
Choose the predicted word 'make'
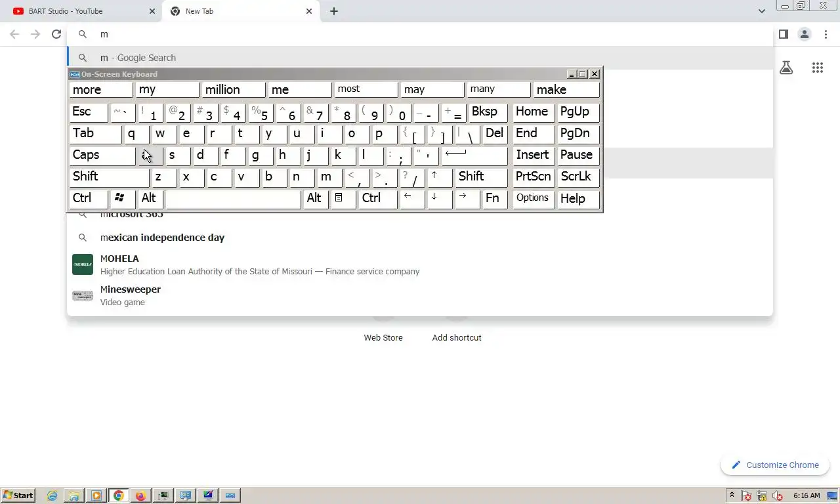click(x=567, y=90)
